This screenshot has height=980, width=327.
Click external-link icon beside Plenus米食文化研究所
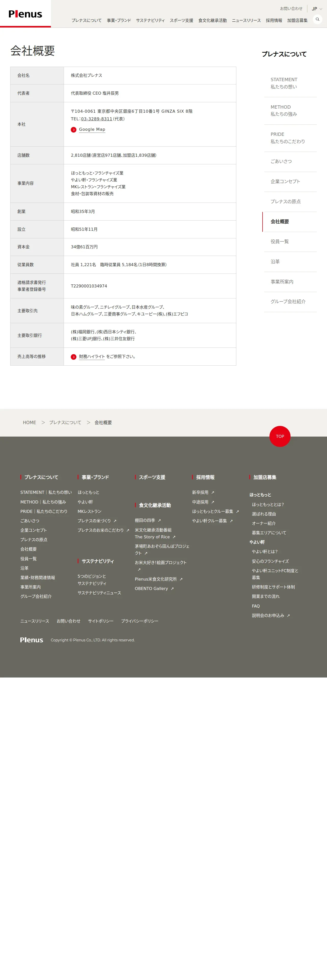point(181,579)
